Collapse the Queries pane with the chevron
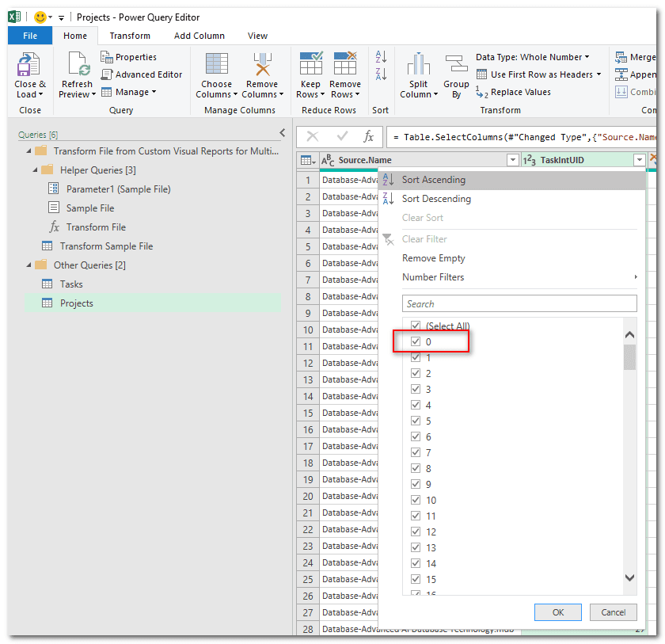 click(x=283, y=133)
